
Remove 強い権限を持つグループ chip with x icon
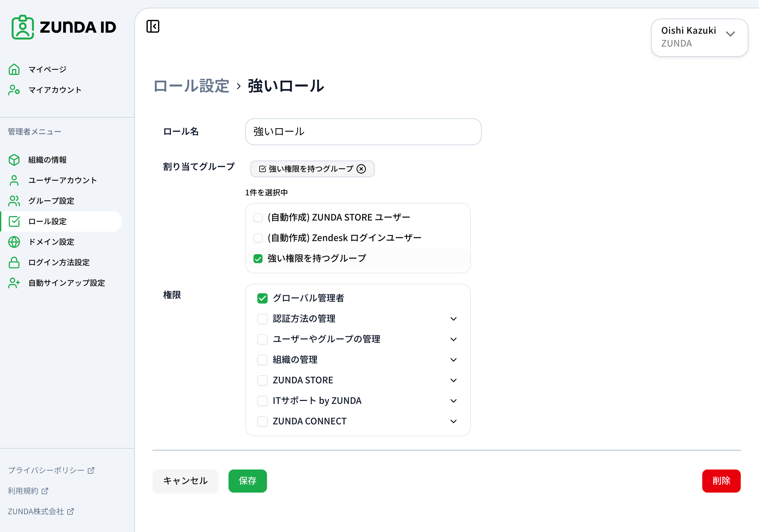click(x=361, y=169)
